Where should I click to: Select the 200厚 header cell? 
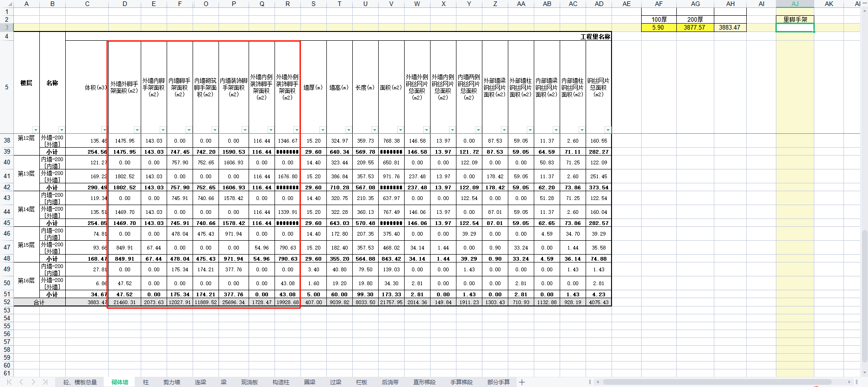click(695, 19)
